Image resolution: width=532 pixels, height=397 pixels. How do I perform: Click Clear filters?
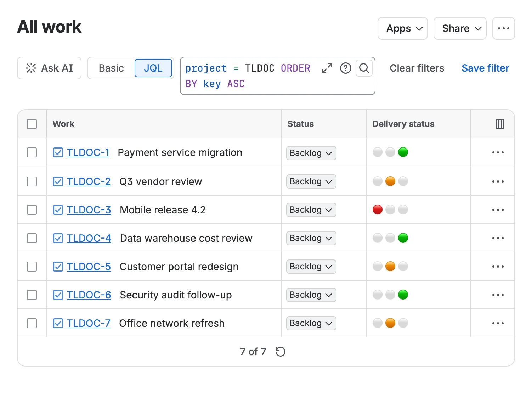point(417,68)
